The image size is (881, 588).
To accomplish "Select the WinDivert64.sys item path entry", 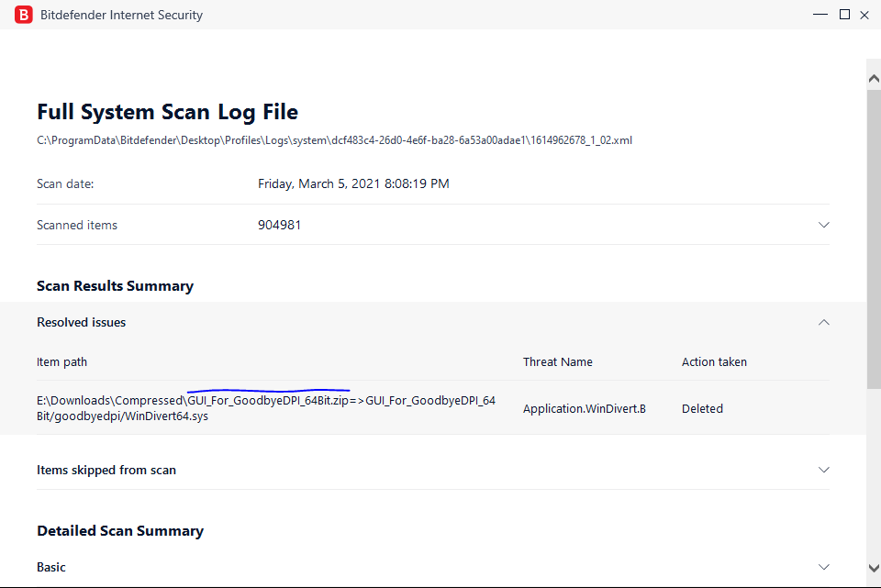I will tap(265, 407).
